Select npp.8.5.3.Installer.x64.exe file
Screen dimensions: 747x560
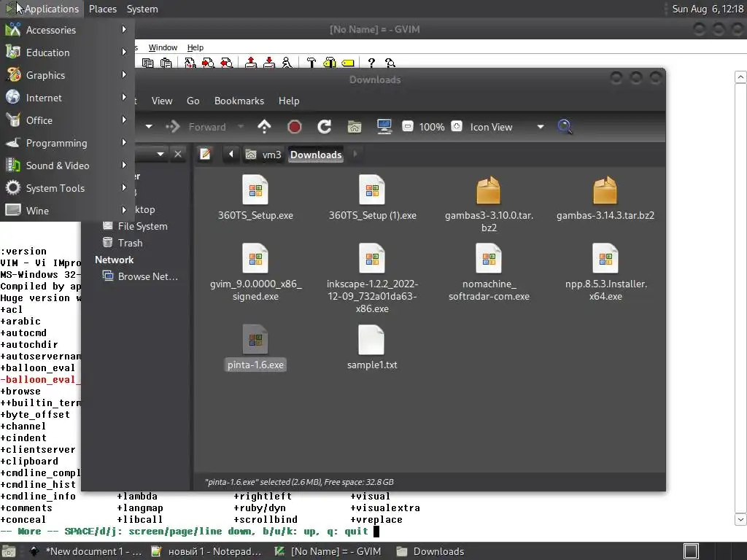tap(605, 272)
